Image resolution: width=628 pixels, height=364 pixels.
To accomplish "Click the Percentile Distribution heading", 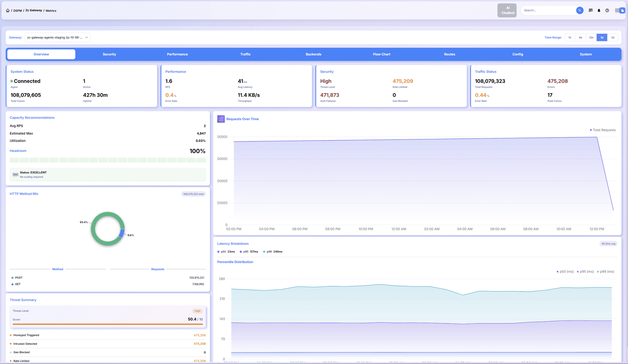I will 235,262.
